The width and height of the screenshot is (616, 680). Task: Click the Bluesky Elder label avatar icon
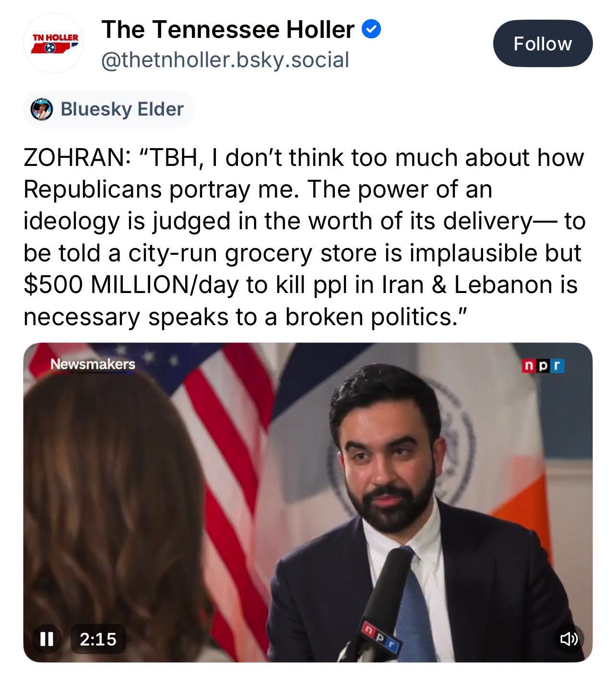(x=41, y=109)
